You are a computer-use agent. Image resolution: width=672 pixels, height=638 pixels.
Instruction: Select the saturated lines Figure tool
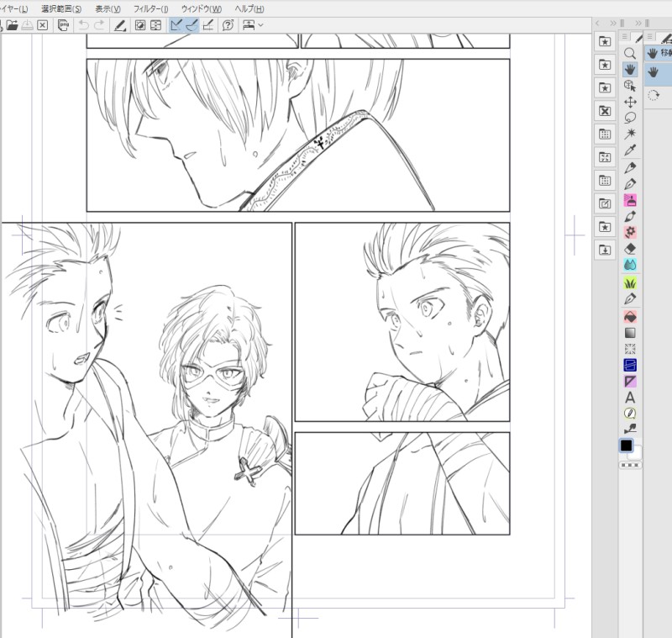[629, 349]
